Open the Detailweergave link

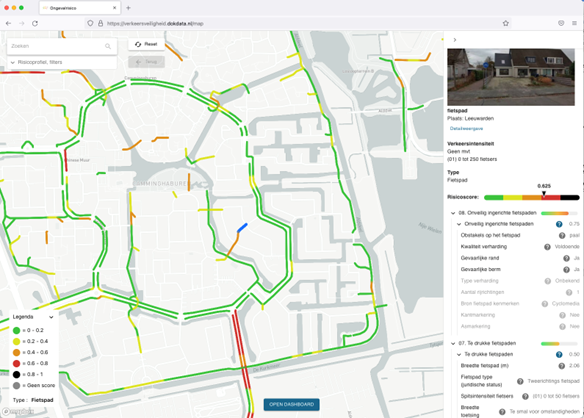pos(466,129)
